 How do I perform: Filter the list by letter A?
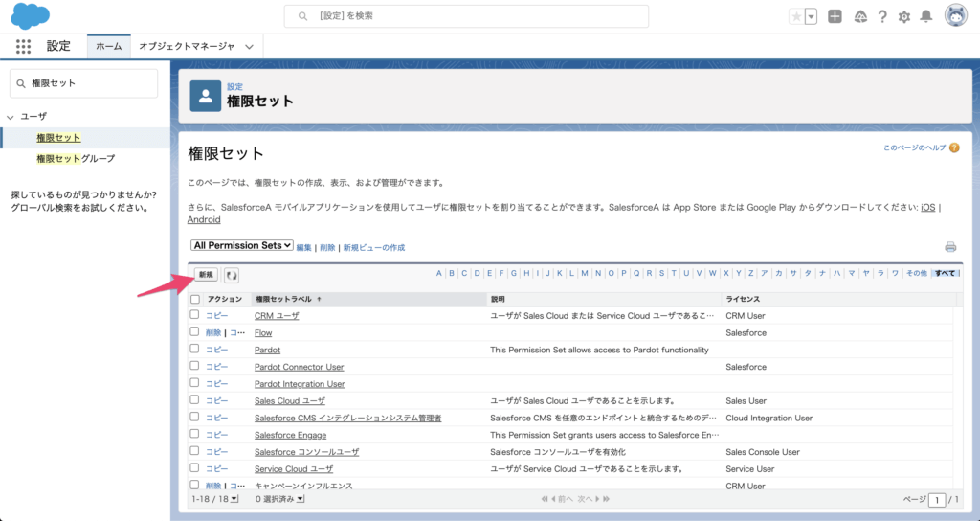(439, 273)
